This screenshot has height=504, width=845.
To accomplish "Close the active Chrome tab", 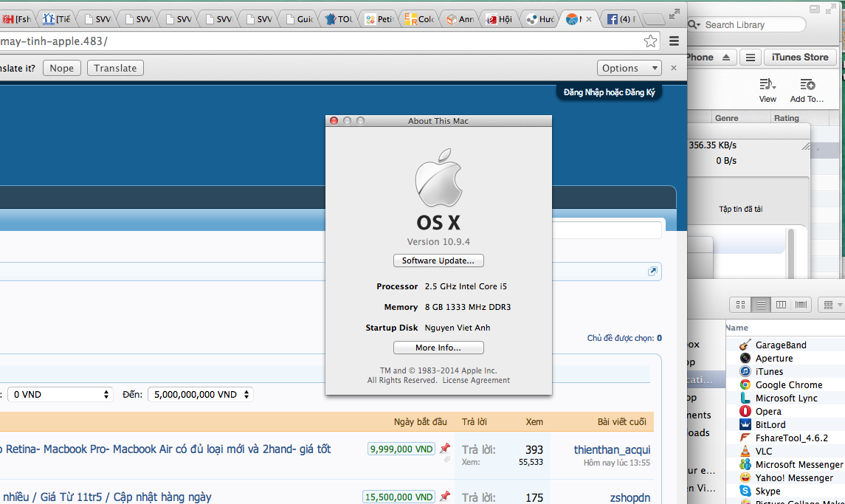I will coord(588,19).
